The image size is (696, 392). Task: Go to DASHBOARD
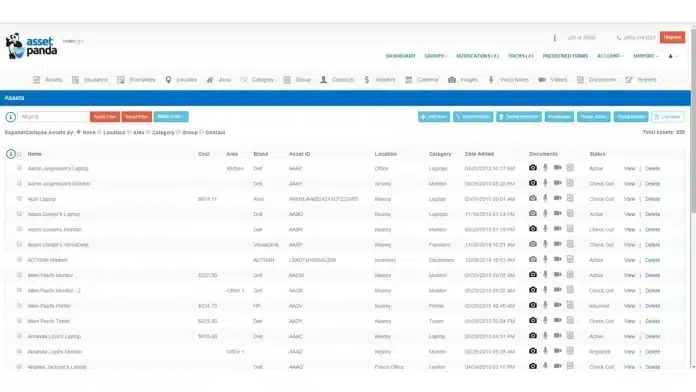pyautogui.click(x=400, y=56)
